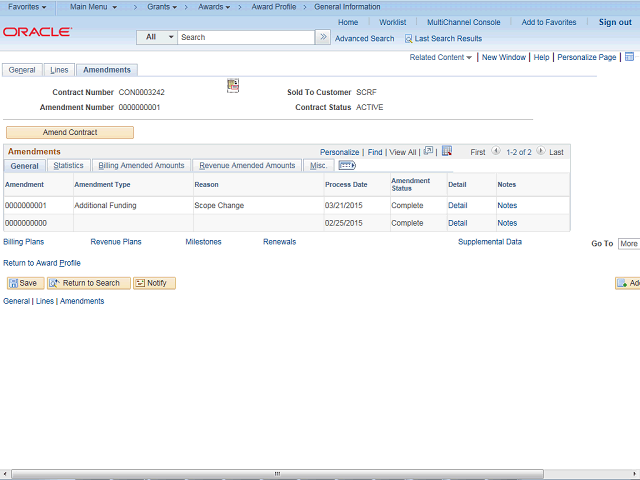Click the search go arrow button
Screen dimensions: 640x480
tap(323, 37)
